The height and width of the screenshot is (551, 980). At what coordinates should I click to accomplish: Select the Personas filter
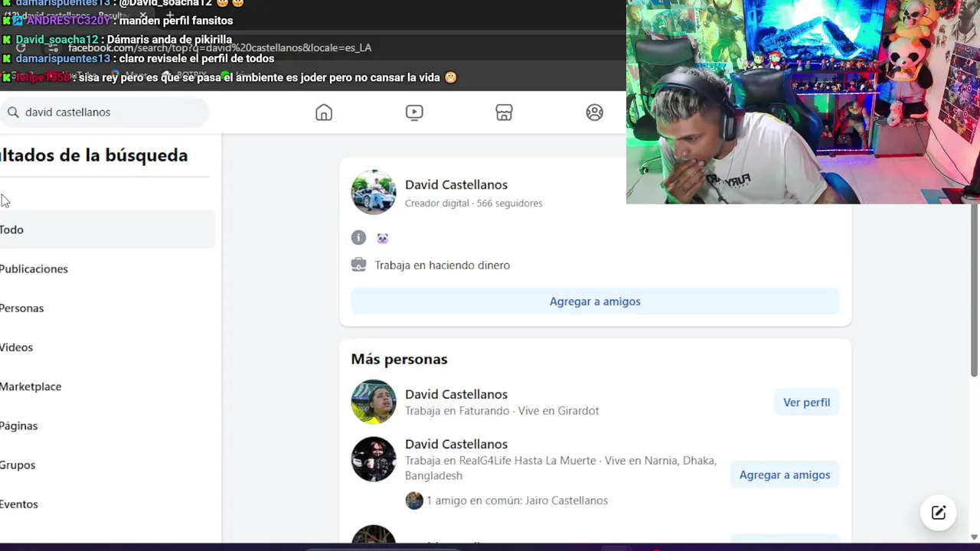coord(106,308)
